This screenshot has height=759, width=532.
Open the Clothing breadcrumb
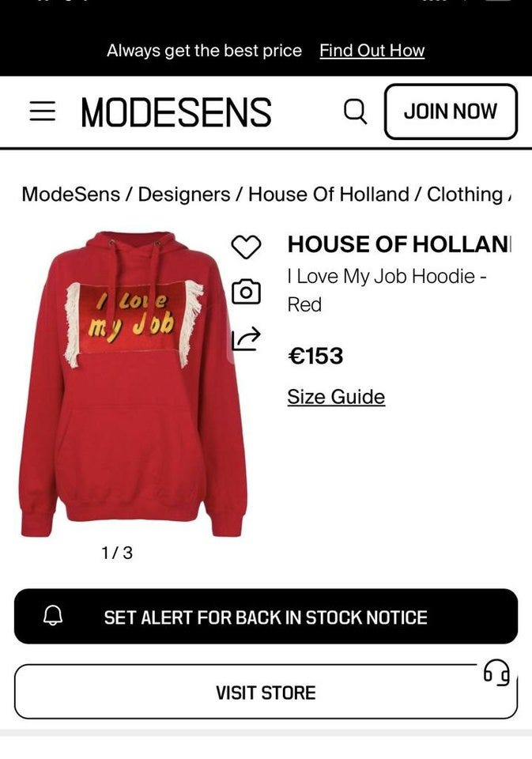pos(465,194)
